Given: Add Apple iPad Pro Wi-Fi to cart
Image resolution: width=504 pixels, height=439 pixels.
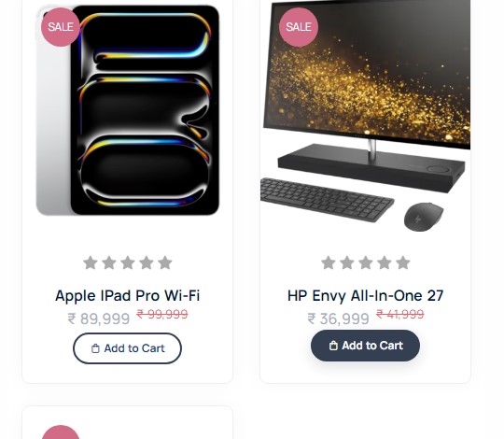Looking at the screenshot, I should [127, 348].
